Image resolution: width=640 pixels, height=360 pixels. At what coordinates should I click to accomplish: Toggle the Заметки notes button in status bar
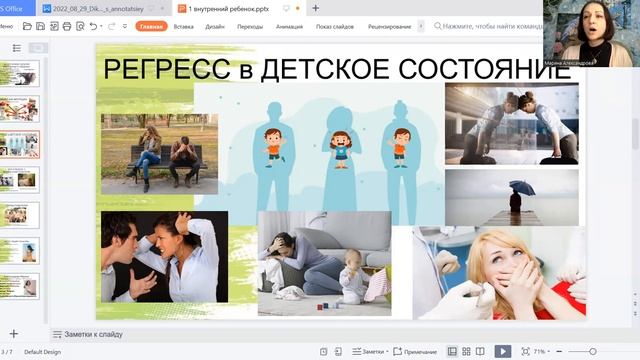(x=367, y=351)
